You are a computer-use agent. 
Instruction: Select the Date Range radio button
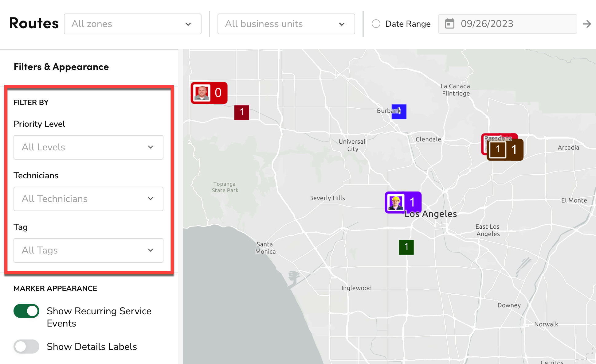click(x=376, y=24)
